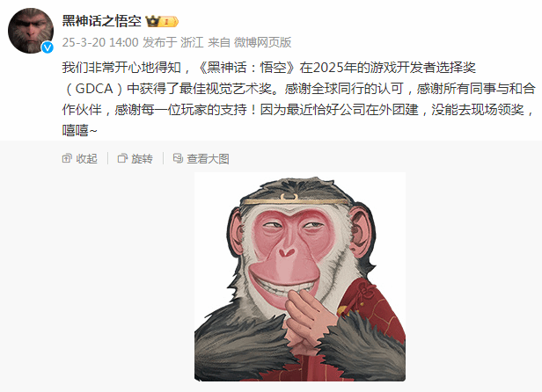Image resolution: width=542 pixels, height=392 pixels.
Task: Open the 黑神话之悟空 profile avatar
Action: 31,31
